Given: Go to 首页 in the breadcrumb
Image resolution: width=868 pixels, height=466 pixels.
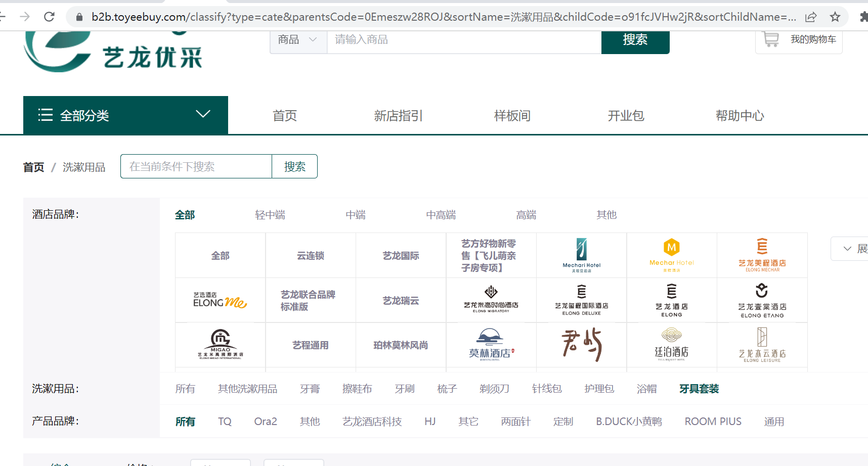Looking at the screenshot, I should [33, 167].
